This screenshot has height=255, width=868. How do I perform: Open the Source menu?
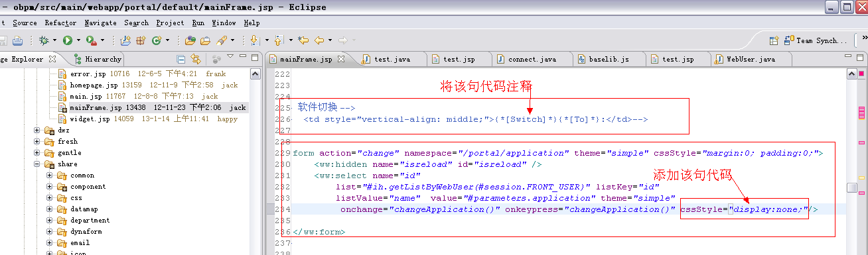coord(25,23)
